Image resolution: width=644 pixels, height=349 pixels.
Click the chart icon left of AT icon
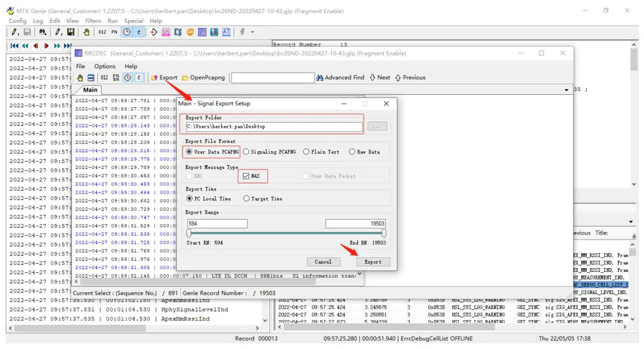coord(214,32)
